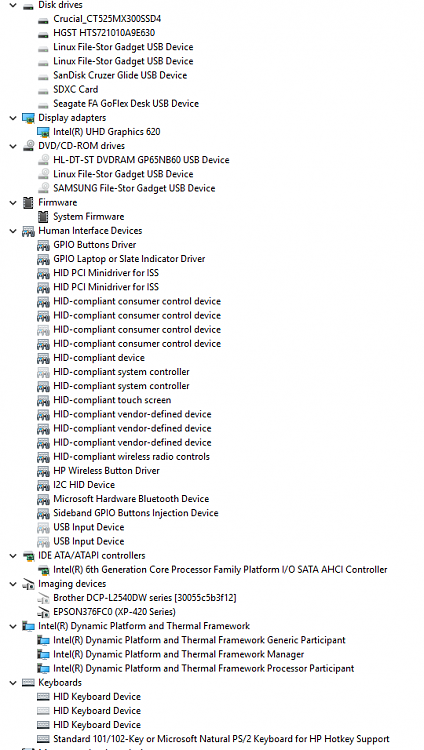
Task: Select Linux File-Stor Gadget under DVD/CD-ROM drives
Action: (x=123, y=174)
